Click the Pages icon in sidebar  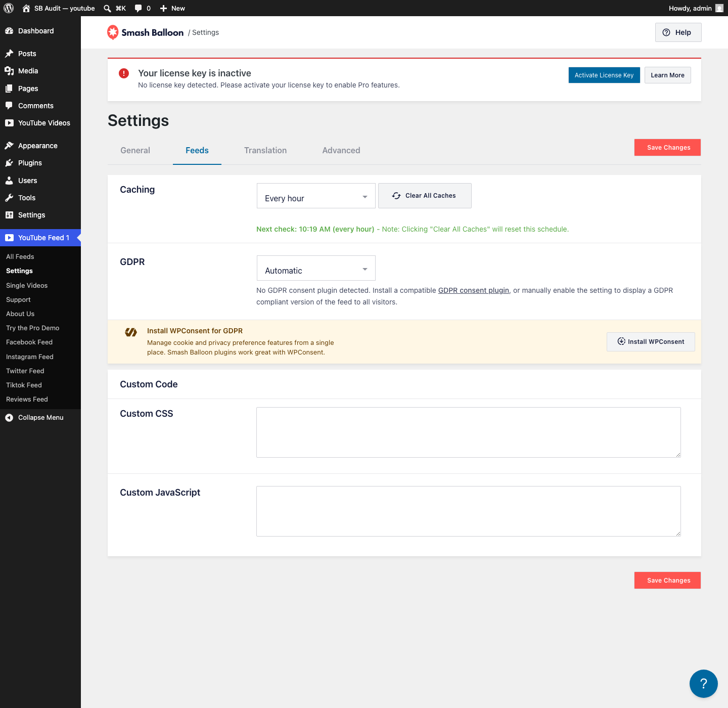coord(9,88)
